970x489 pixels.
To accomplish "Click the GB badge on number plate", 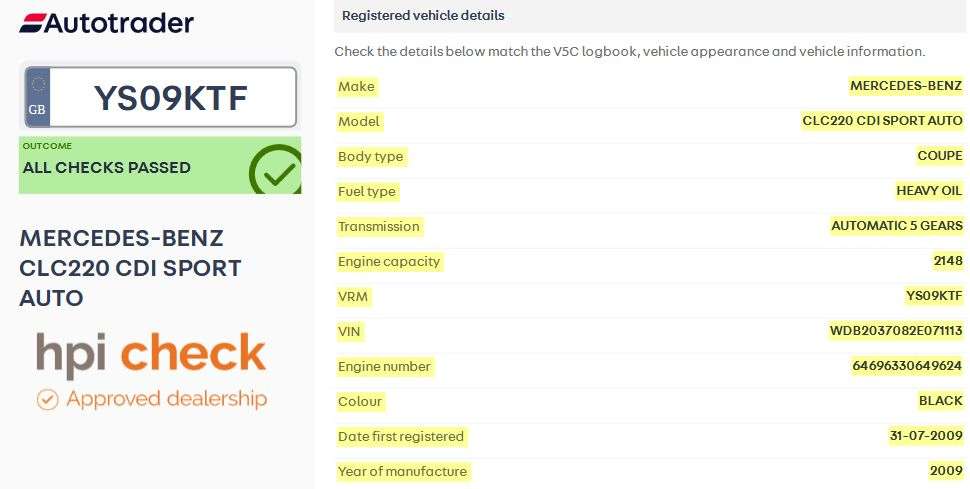I will (x=37, y=97).
